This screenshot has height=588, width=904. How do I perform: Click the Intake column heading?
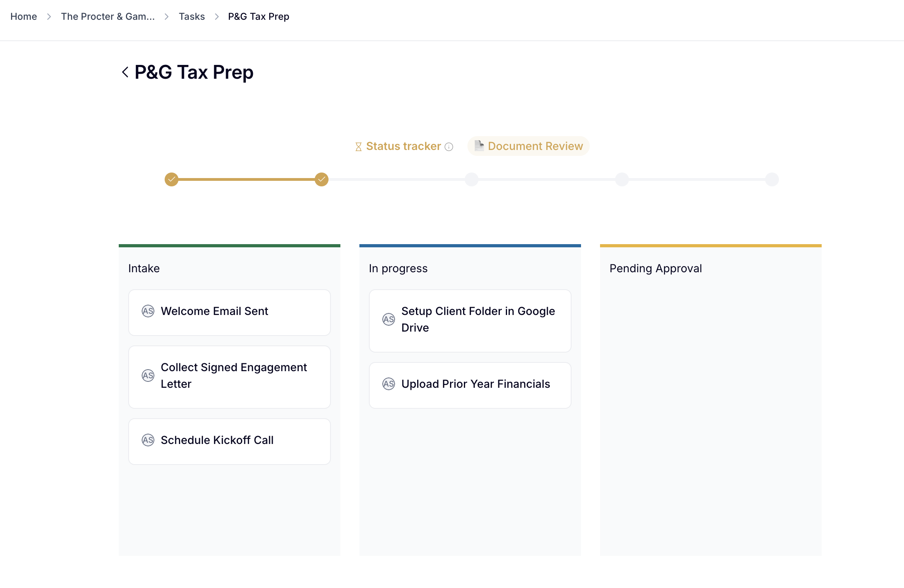(x=144, y=268)
